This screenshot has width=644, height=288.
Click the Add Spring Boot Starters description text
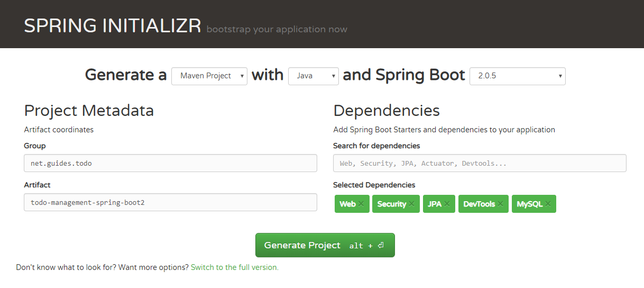[x=444, y=129]
